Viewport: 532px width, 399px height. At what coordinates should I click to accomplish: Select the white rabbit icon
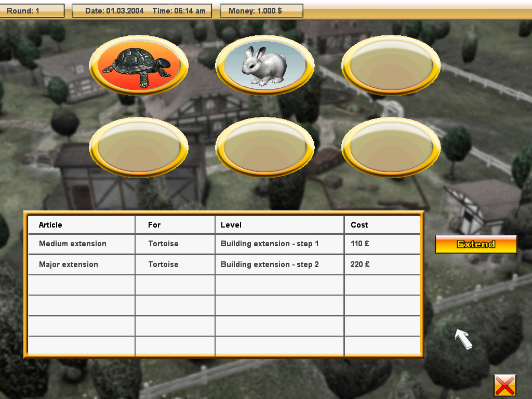(x=264, y=66)
